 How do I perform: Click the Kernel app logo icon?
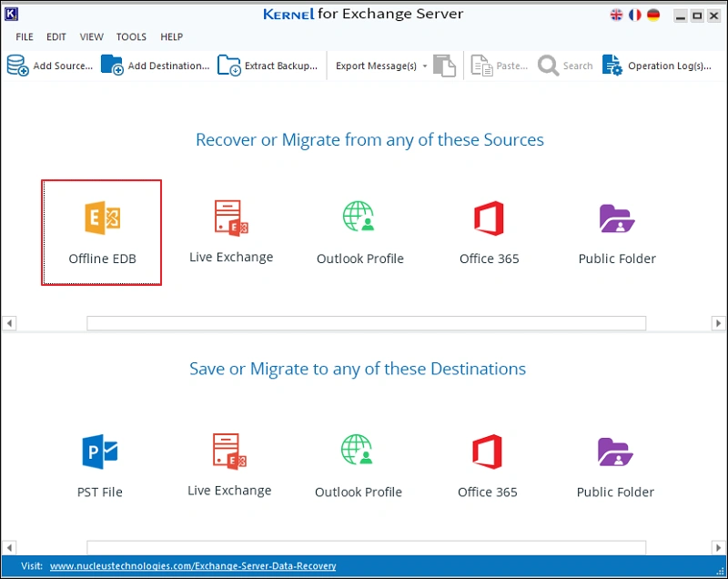[x=11, y=15]
